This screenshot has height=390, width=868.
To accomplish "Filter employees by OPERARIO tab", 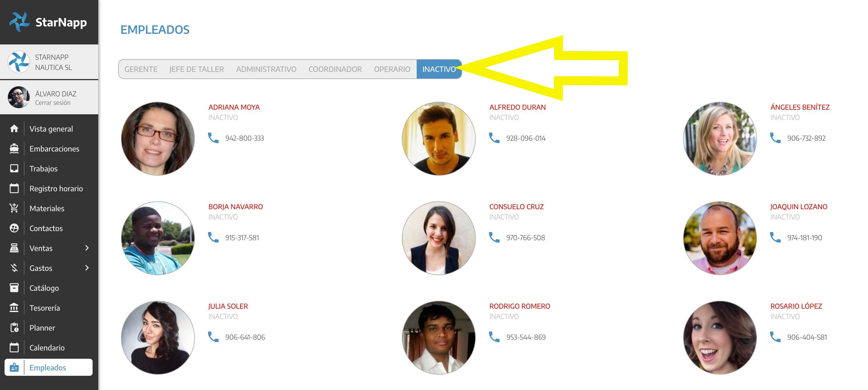I will (x=392, y=69).
